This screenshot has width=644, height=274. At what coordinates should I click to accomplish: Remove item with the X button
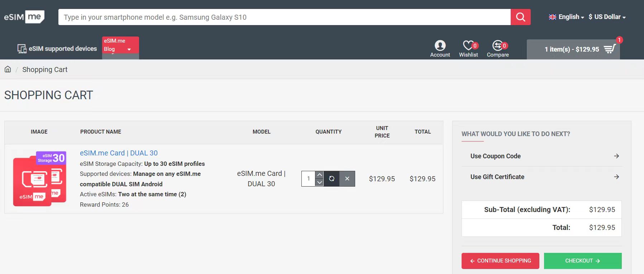(x=347, y=179)
